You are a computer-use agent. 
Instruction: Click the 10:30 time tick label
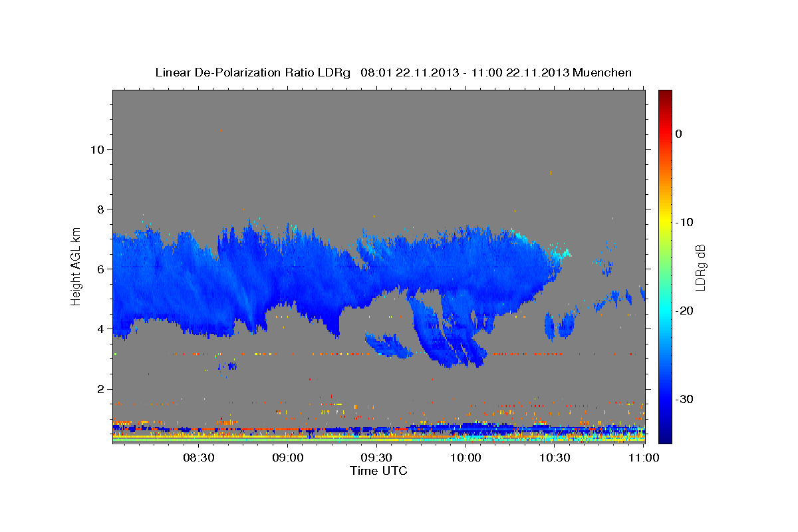click(x=554, y=458)
